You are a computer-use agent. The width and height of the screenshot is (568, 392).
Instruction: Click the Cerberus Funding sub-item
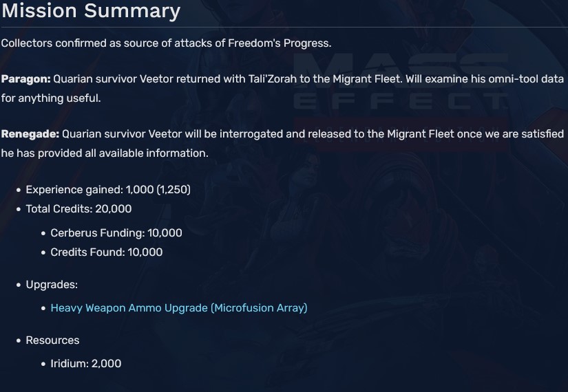coord(116,233)
